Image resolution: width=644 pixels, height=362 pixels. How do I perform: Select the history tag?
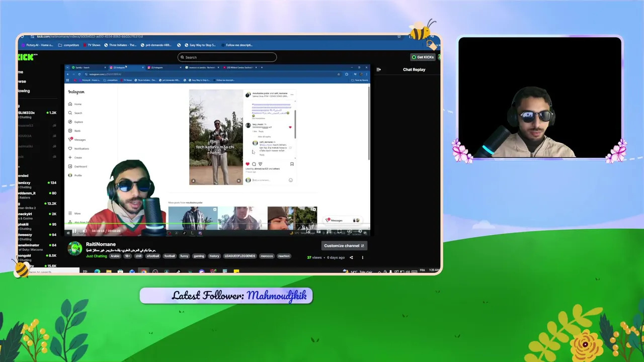214,256
